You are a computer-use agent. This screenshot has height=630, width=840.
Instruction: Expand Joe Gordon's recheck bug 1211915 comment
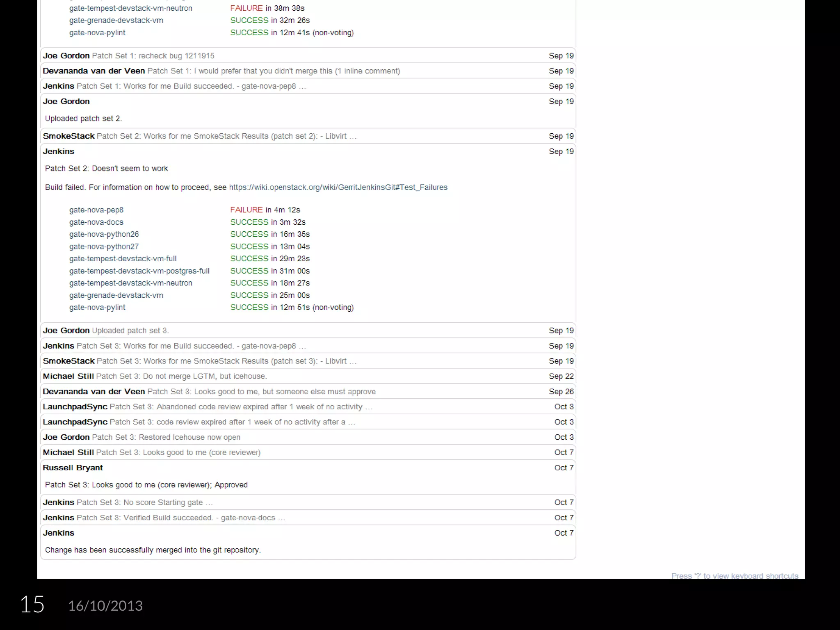coord(308,56)
